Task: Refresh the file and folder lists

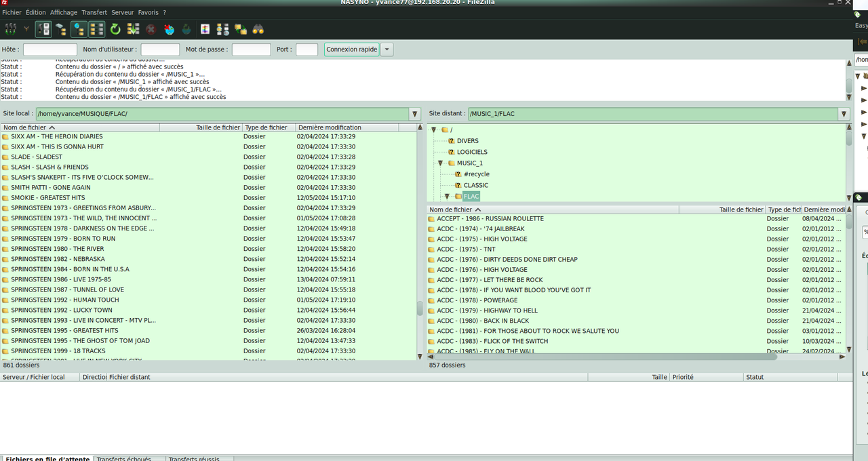Action: click(x=115, y=29)
